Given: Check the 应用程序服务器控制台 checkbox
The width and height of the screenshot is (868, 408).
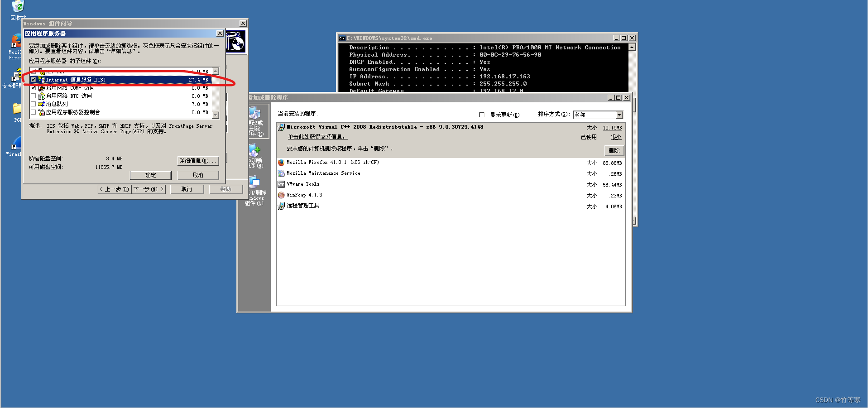Looking at the screenshot, I should point(33,112).
